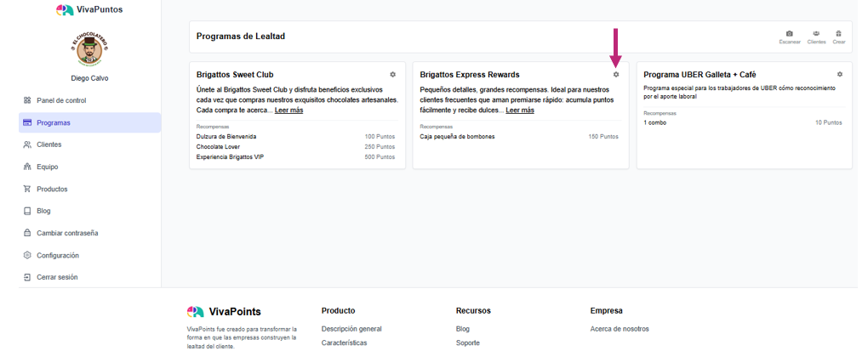Open settings gear for Programa UBER Galleta + Café
Screen dimensions: 868x351
coord(840,74)
